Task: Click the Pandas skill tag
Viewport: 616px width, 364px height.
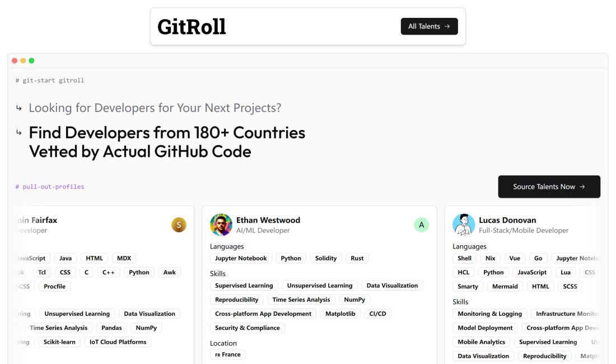Action: pos(111,328)
